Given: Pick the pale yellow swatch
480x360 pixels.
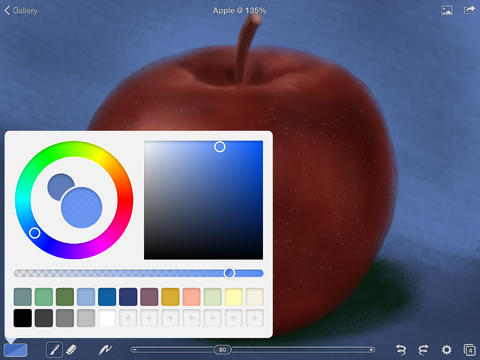Looking at the screenshot, I should 234,297.
